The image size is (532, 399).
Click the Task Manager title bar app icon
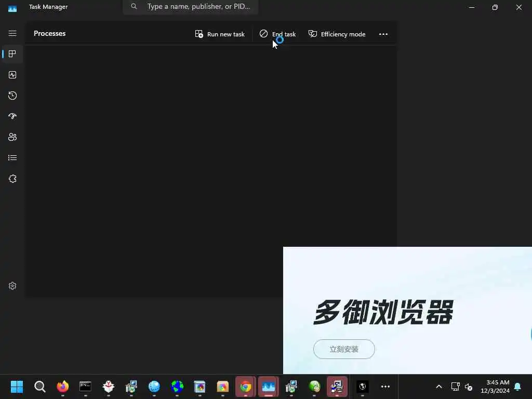[x=12, y=8]
